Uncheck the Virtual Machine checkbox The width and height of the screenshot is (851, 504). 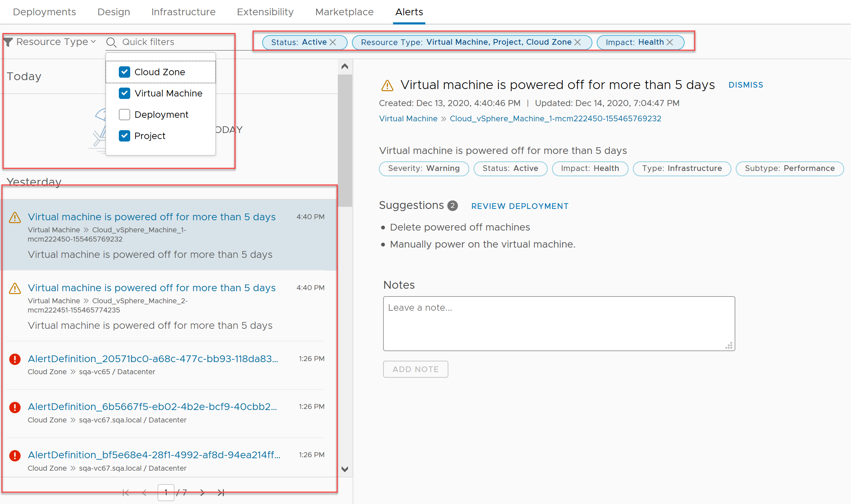click(x=125, y=93)
